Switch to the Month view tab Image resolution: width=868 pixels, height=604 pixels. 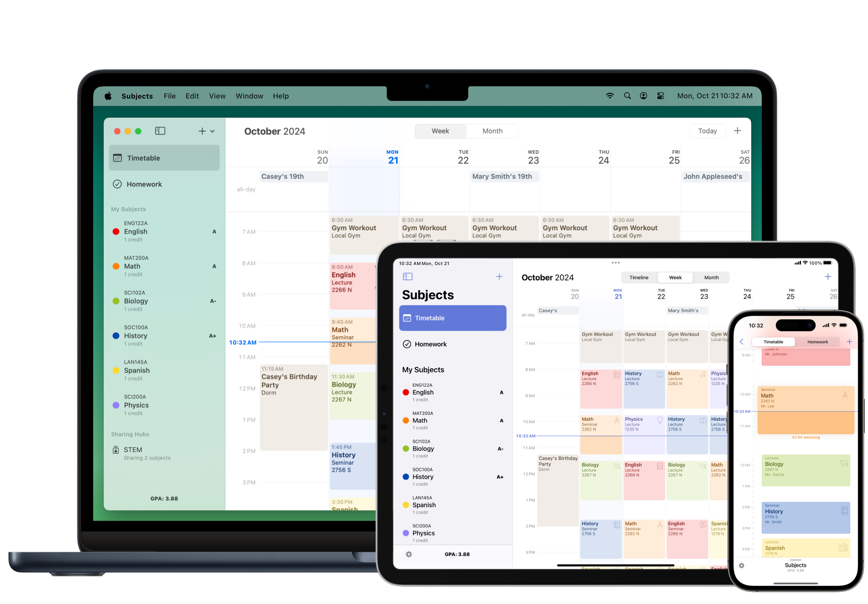pos(493,131)
